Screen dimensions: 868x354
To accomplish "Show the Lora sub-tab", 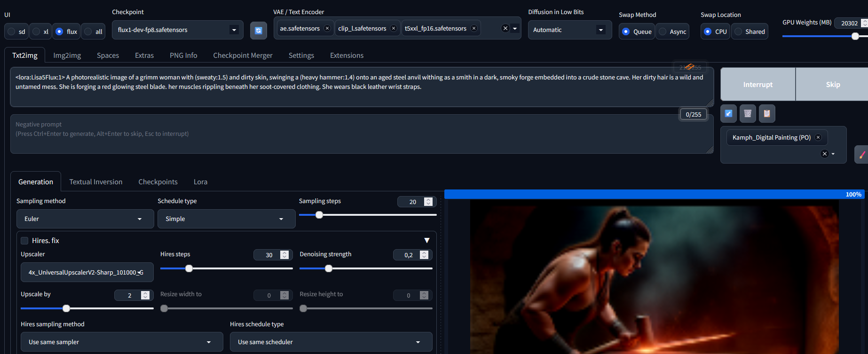I will tap(200, 182).
